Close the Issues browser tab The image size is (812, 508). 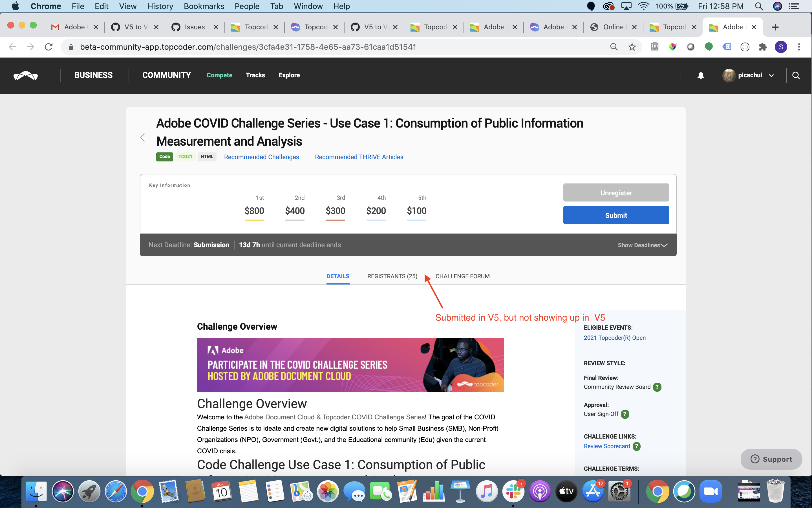[216, 27]
